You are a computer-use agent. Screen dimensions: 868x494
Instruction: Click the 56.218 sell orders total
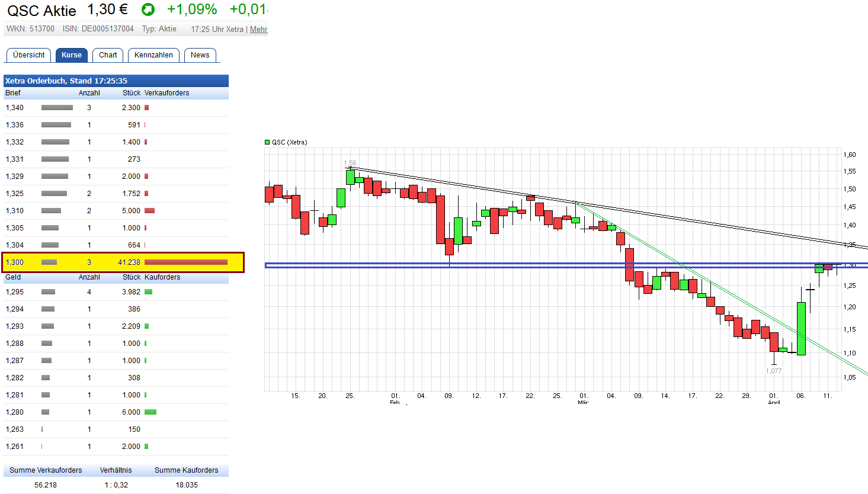tap(46, 485)
